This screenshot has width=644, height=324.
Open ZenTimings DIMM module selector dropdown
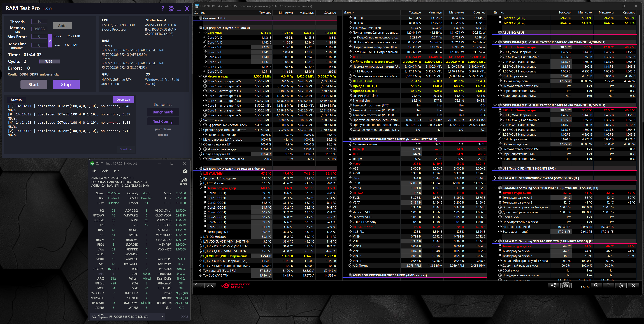coord(162,316)
